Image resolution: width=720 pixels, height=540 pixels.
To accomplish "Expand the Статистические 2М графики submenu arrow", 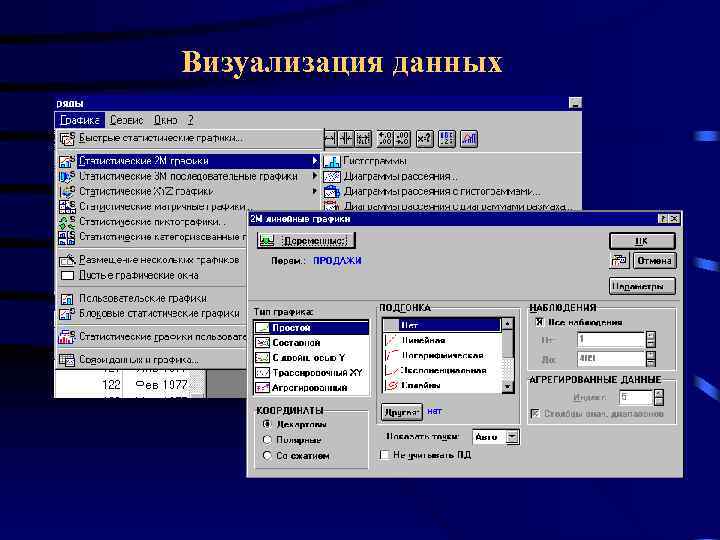I will tap(315, 161).
